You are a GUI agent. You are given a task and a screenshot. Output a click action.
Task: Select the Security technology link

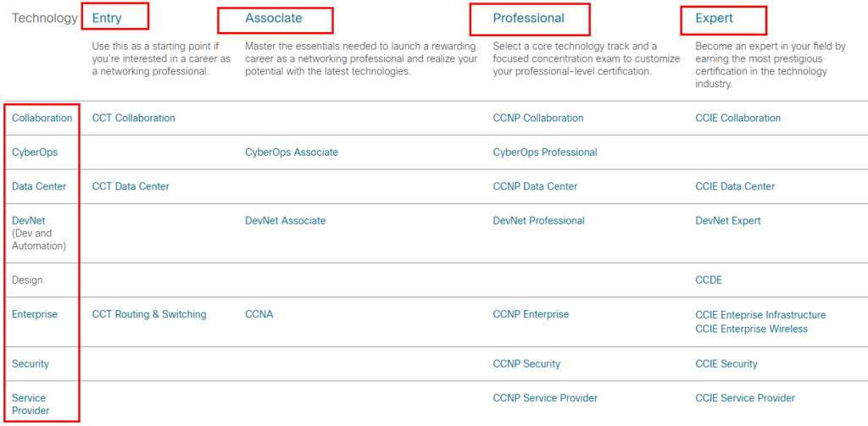[31, 363]
